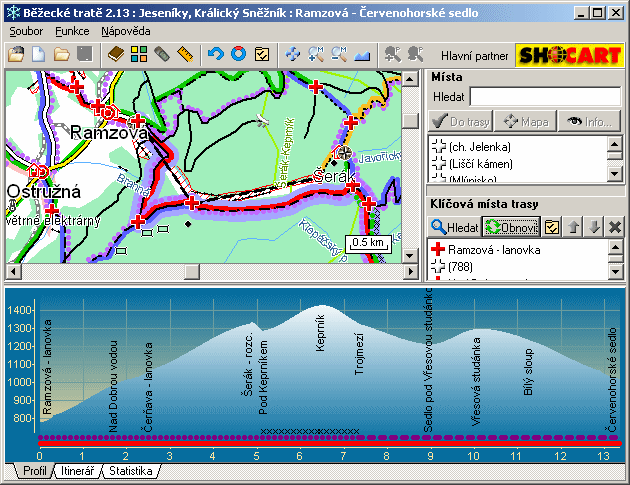The height and width of the screenshot is (485, 630).
Task: Open the brown book icon in toolbar
Action: click(115, 54)
